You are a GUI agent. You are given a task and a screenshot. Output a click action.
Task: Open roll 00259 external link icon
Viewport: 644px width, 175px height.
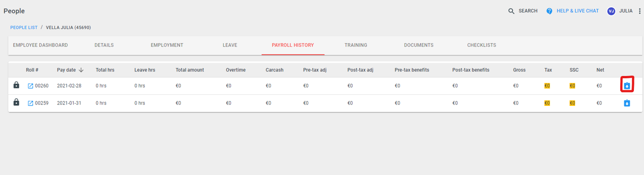30,103
